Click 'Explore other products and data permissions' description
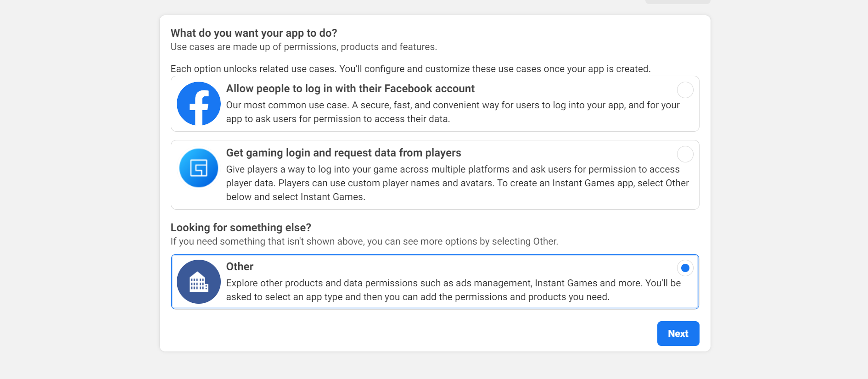Viewport: 868px width, 379px height. [454, 290]
